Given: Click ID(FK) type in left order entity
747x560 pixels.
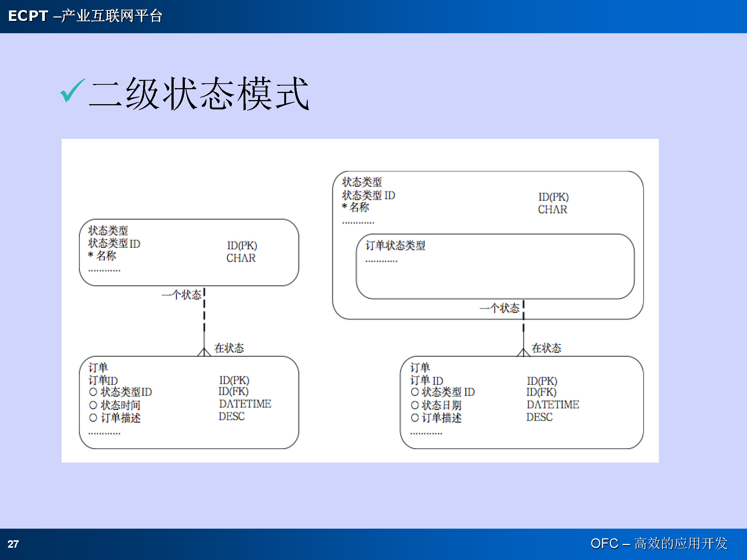Looking at the screenshot, I should [233, 391].
